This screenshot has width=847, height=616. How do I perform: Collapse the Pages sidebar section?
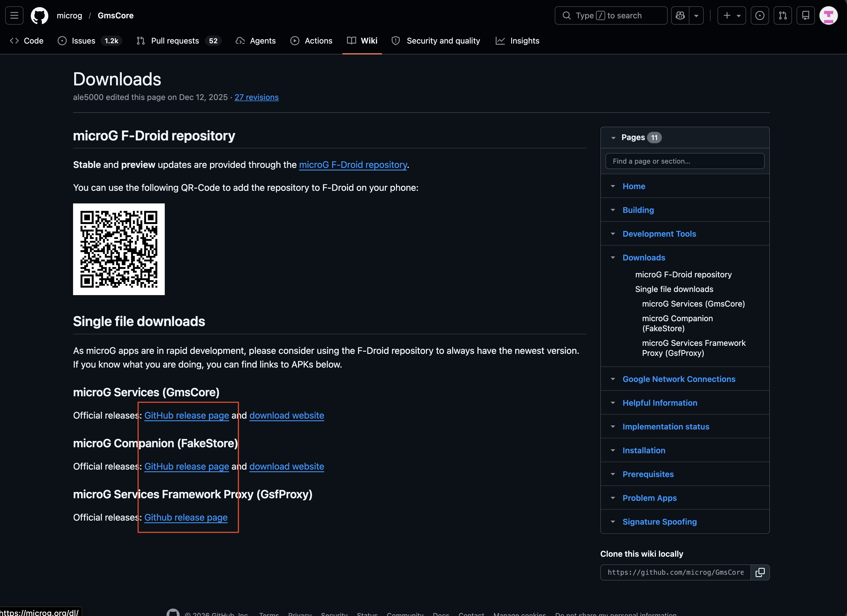[x=613, y=138]
